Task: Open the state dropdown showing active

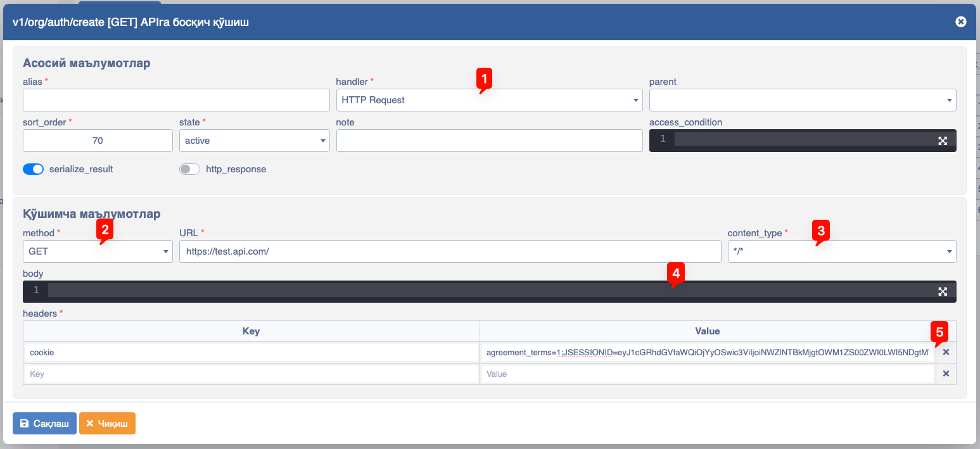Action: pyautogui.click(x=254, y=141)
